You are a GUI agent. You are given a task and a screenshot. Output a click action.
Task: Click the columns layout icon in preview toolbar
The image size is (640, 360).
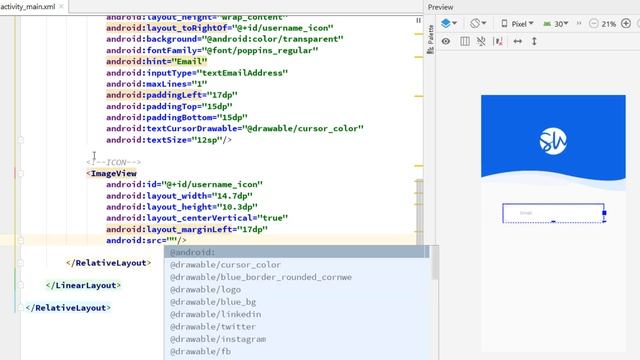[x=464, y=41]
